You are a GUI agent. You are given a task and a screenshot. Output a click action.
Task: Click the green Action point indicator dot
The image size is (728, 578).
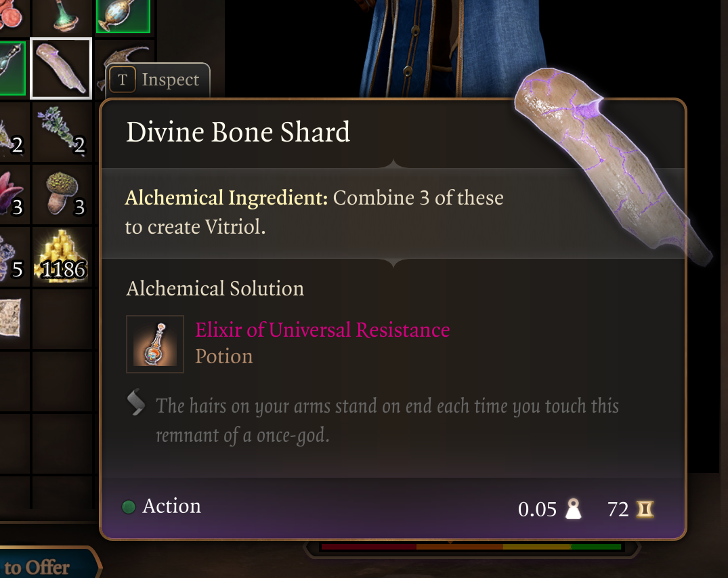129,507
